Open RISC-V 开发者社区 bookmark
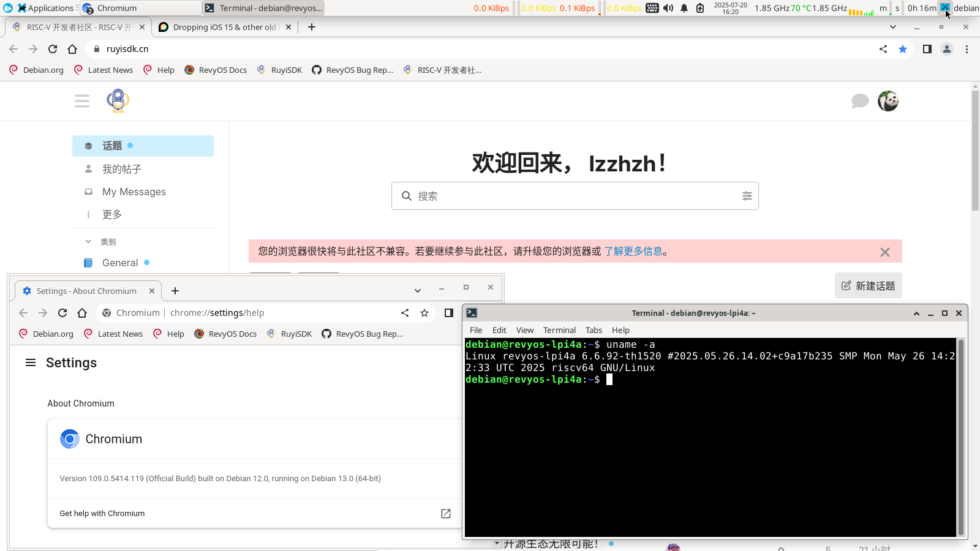 pyautogui.click(x=442, y=70)
